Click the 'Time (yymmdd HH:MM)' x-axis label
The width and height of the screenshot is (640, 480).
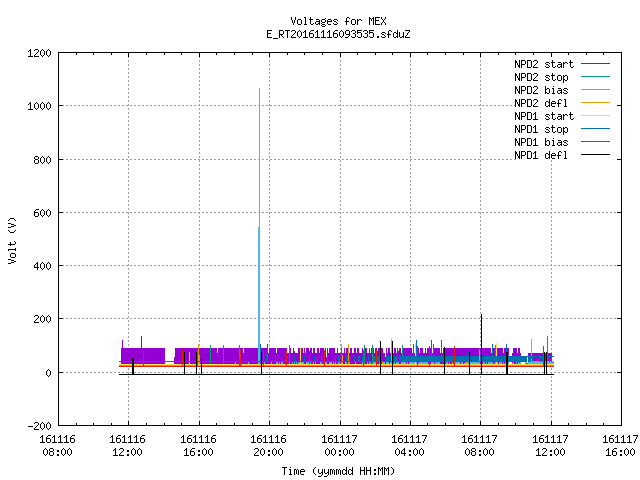pos(338,471)
